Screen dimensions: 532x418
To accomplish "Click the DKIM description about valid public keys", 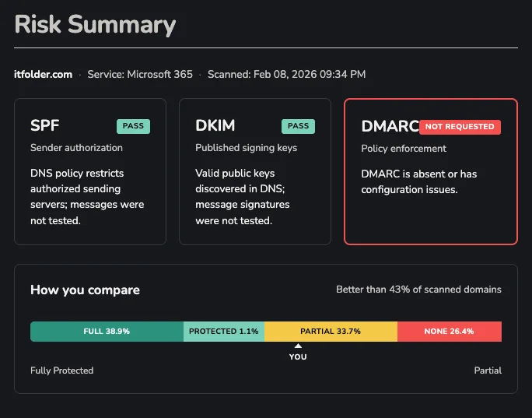I will [x=243, y=197].
